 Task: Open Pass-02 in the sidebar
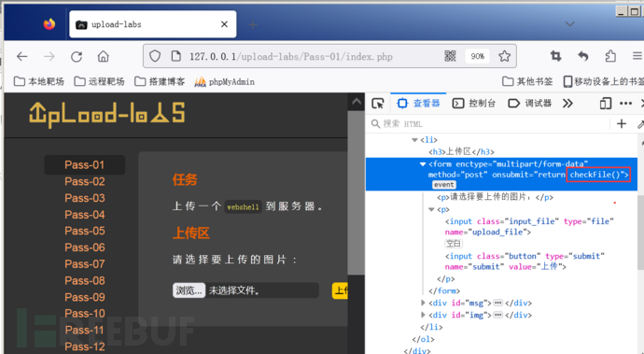pos(85,181)
